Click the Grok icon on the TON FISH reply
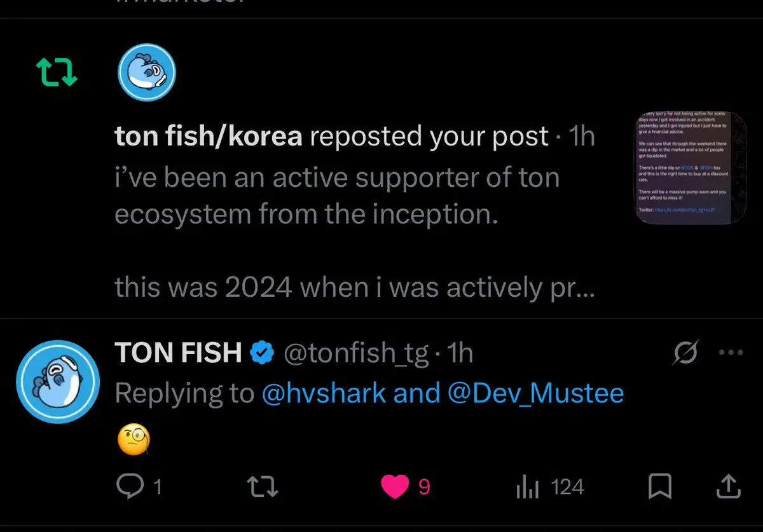763x532 pixels. (686, 353)
